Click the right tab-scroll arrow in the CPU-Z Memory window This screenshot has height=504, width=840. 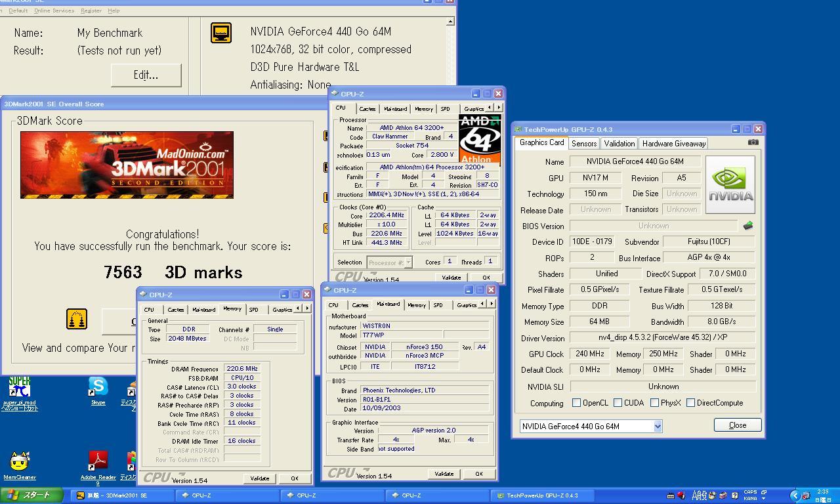[x=306, y=308]
